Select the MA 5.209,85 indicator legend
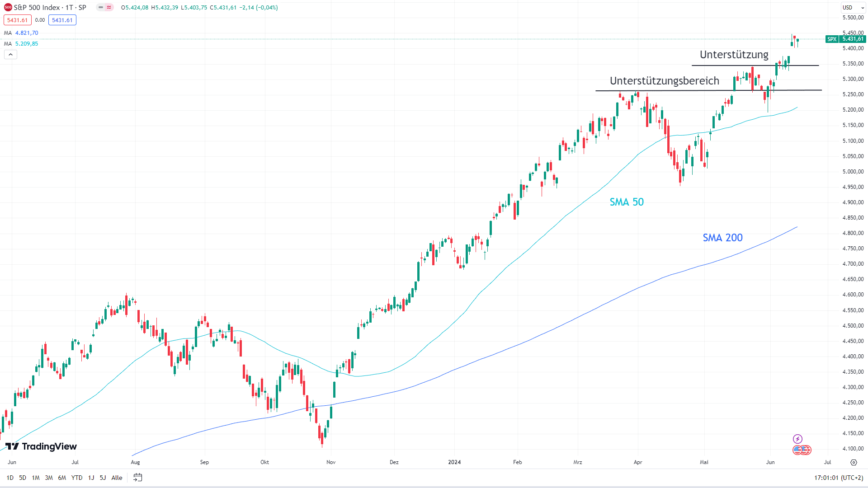 tap(21, 44)
